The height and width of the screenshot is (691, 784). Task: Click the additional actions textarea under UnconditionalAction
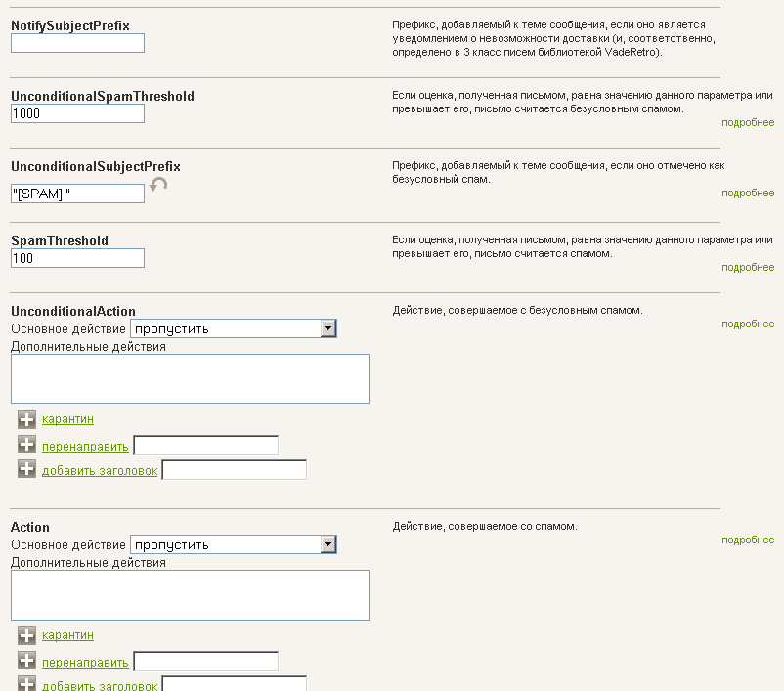[x=190, y=378]
